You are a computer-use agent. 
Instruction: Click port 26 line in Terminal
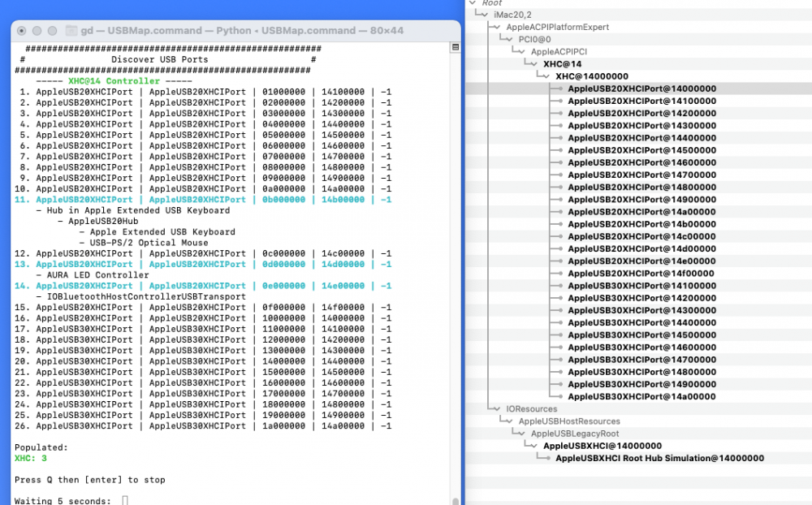(x=203, y=425)
